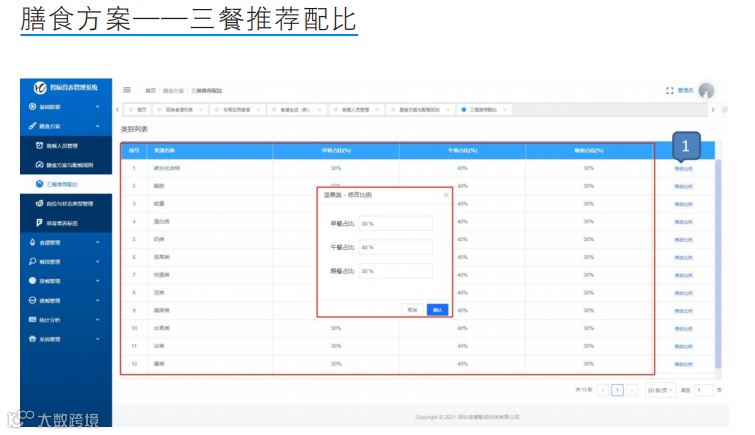Open 就餐人员管理 sidebar item

pos(66,145)
